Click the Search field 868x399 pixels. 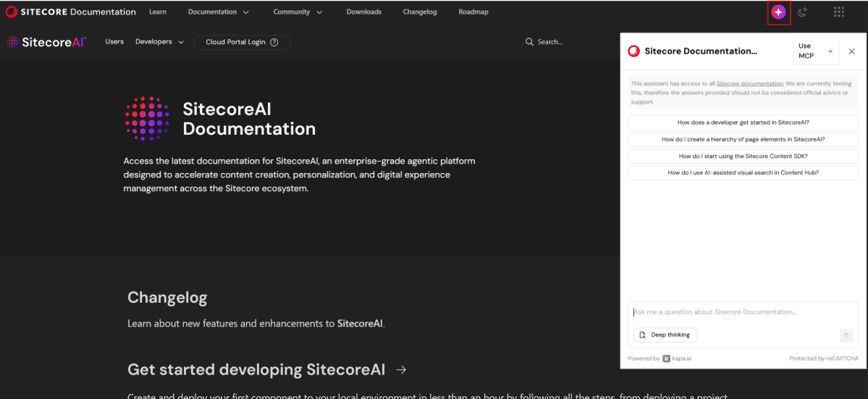567,42
